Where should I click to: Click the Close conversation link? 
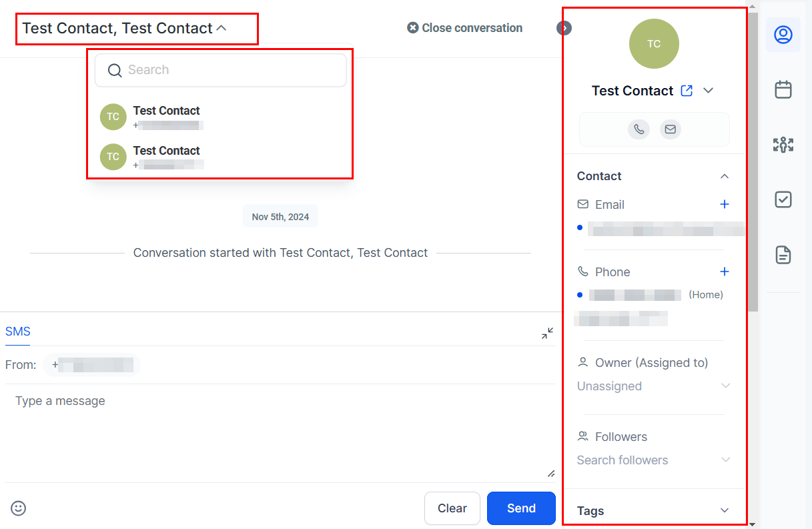pyautogui.click(x=465, y=28)
